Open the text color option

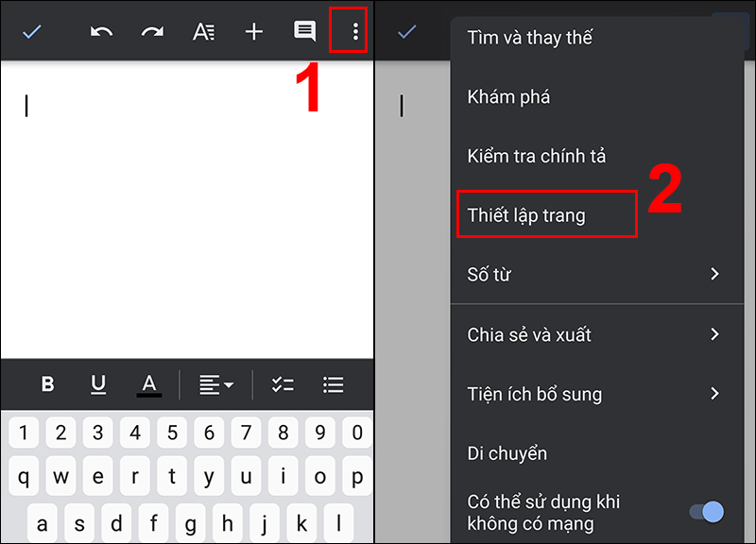(x=149, y=385)
